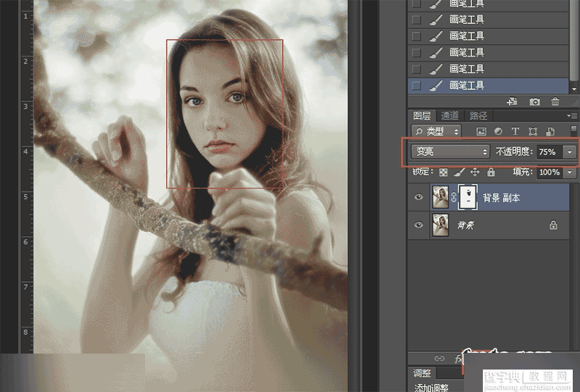Click History panel vertical scrollbar thumb

point(573,39)
